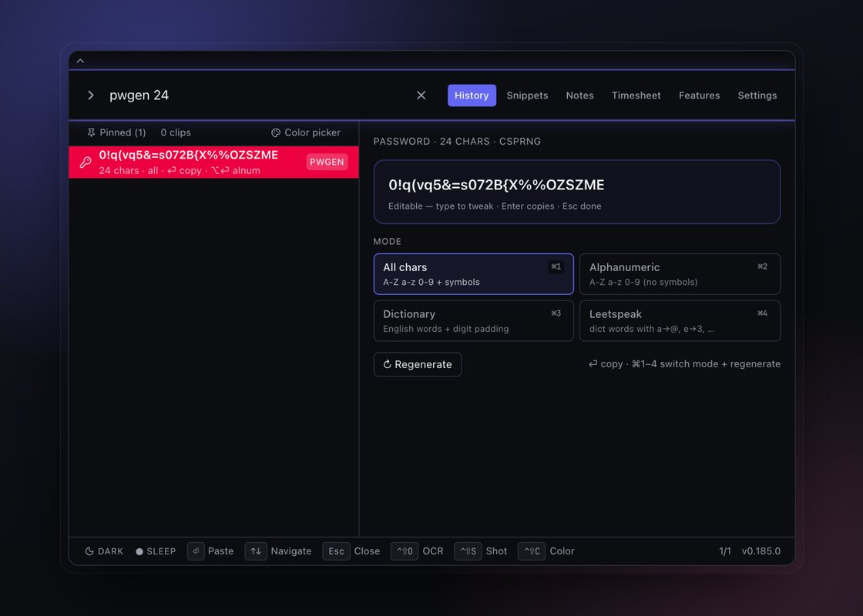Click the copy shortcut hint text
The height and width of the screenshot is (616, 863).
point(684,363)
